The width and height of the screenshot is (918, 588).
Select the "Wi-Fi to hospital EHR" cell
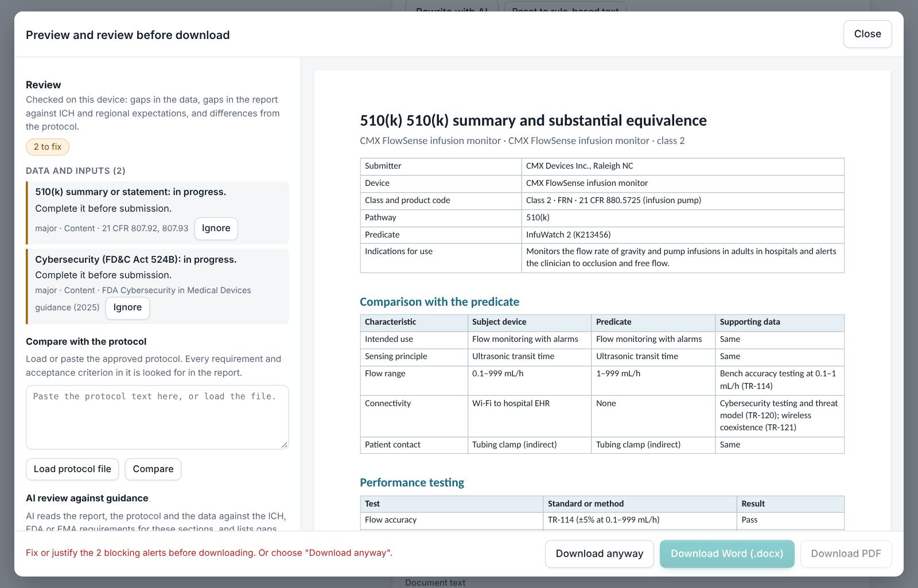[x=530, y=415]
